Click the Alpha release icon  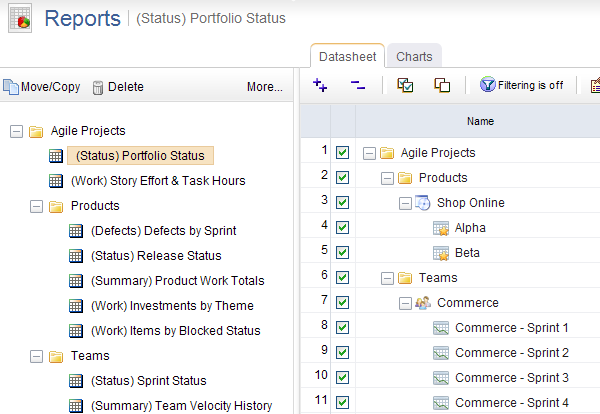[441, 228]
